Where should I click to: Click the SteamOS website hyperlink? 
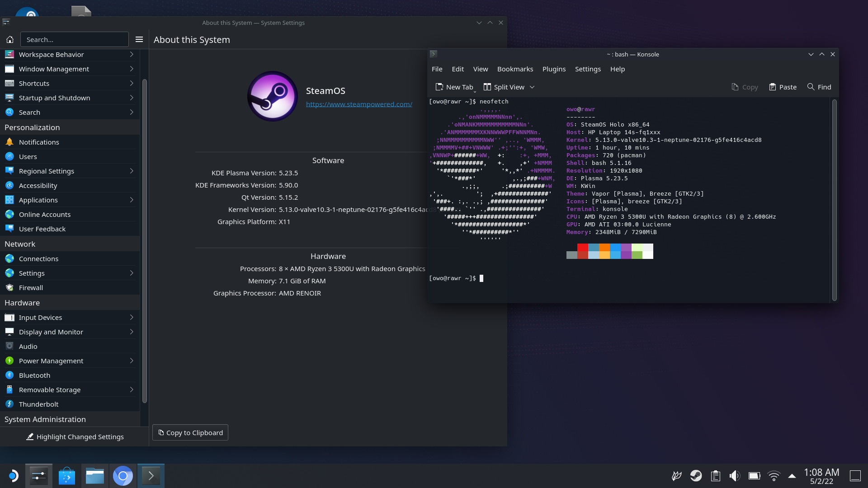tap(359, 103)
